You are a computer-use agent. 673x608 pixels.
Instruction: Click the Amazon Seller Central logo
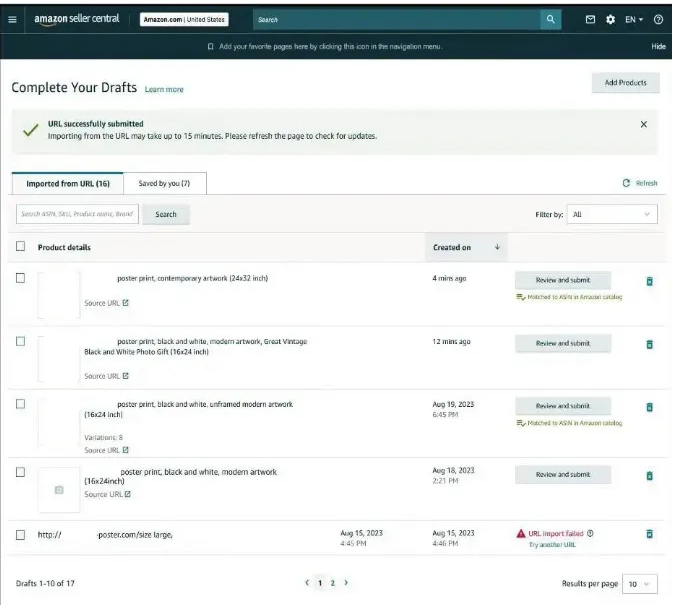[77, 19]
